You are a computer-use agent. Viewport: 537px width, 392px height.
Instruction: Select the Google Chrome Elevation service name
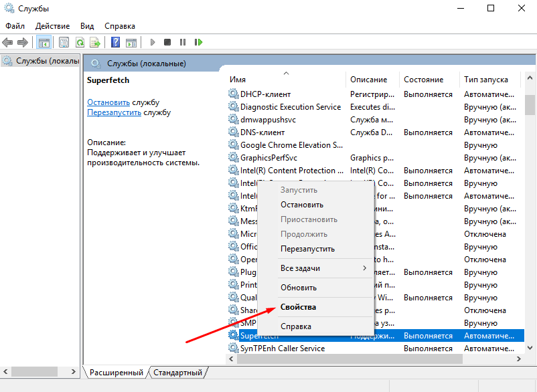coord(291,144)
